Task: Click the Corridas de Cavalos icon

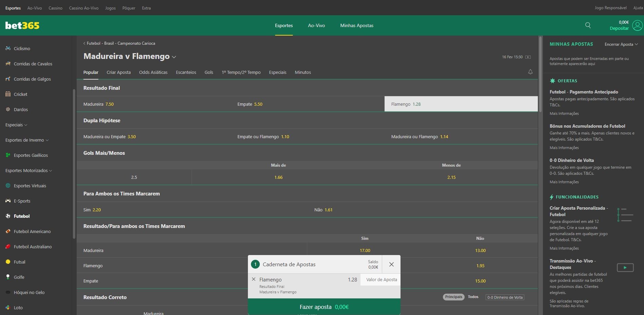Action: (8, 64)
